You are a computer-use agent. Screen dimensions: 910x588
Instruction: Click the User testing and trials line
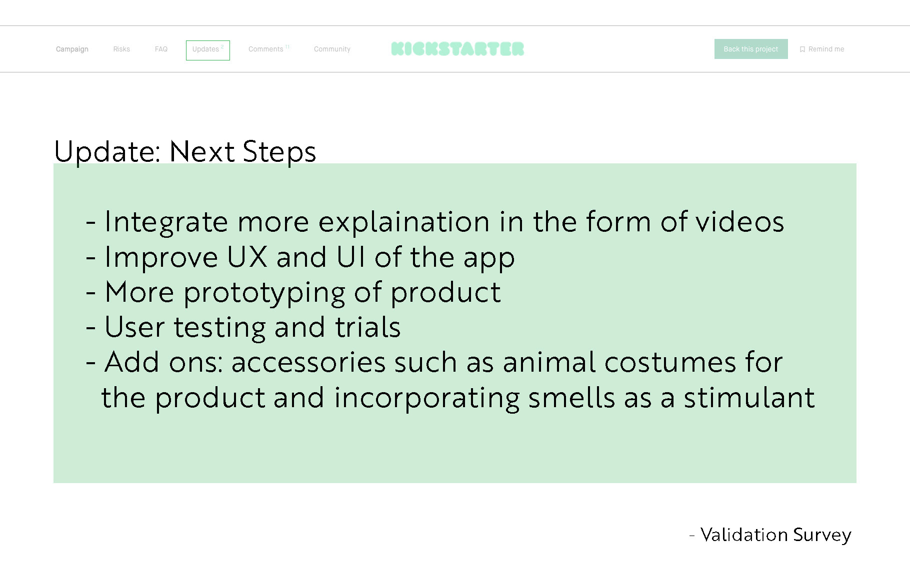click(x=243, y=327)
